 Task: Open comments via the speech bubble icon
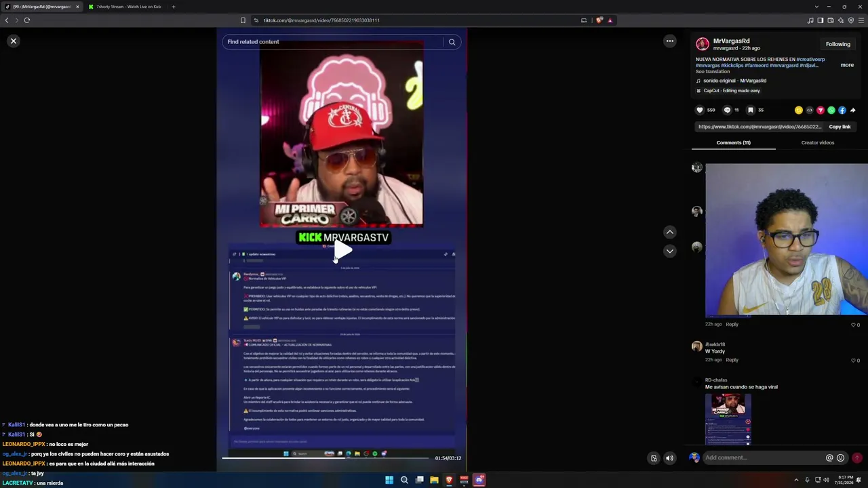727,110
